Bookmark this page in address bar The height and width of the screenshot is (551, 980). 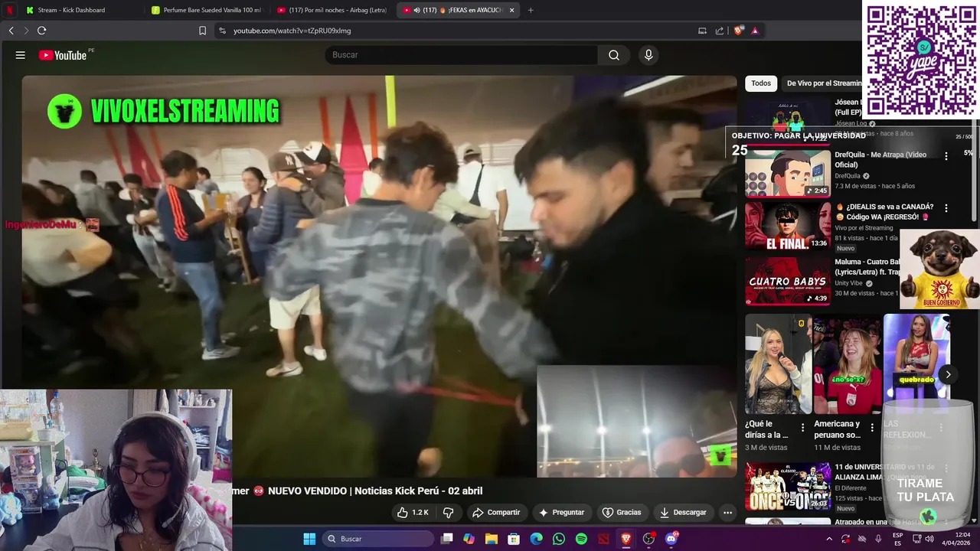coord(202,31)
